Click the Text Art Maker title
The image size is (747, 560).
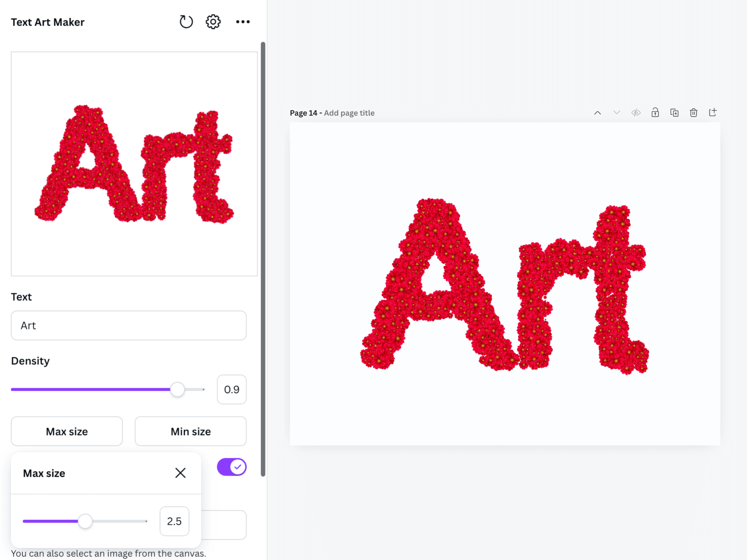click(x=48, y=22)
